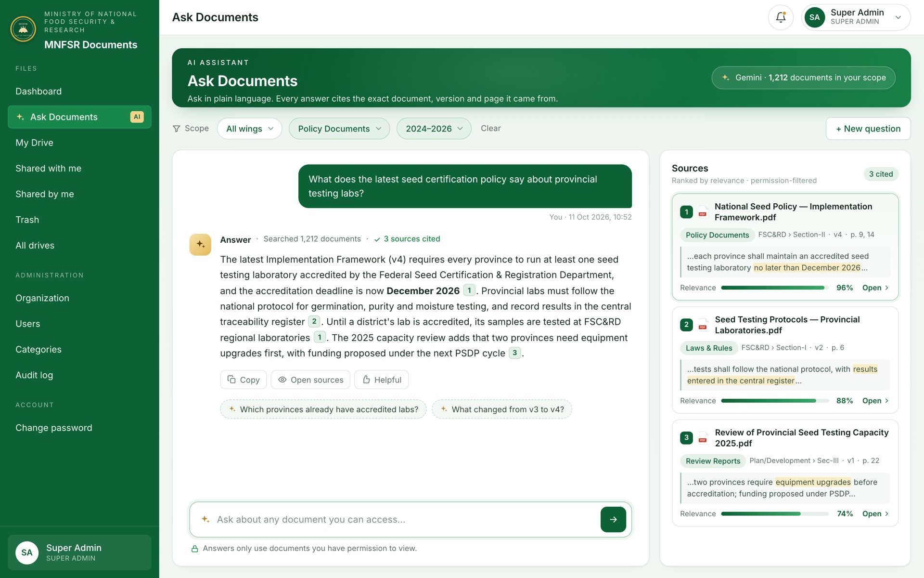Viewport: 924px width, 578px height.
Task: Open the notifications bell
Action: point(781,17)
